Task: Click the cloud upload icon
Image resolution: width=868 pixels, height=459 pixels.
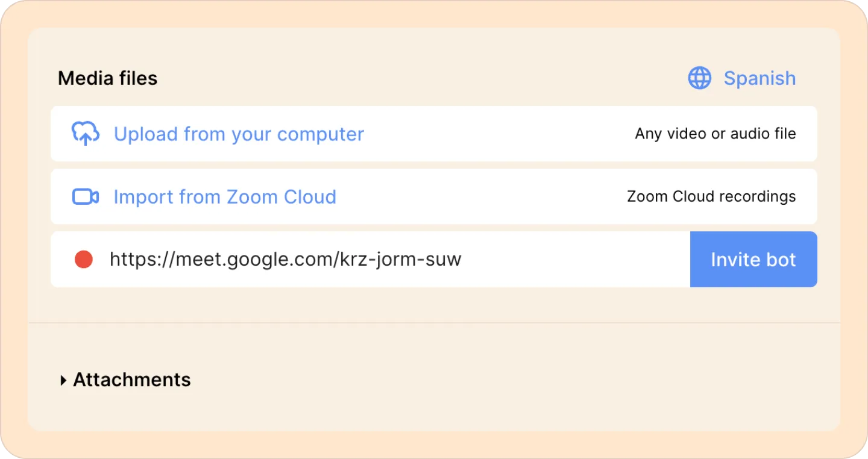Action: tap(85, 134)
